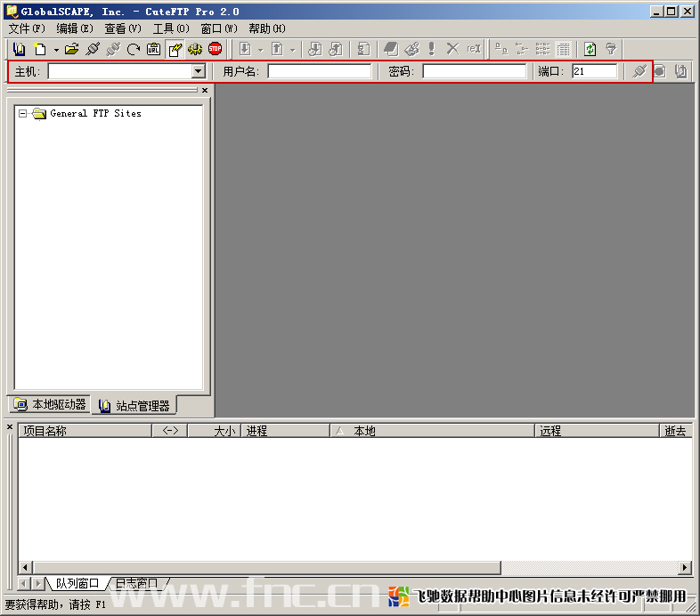Collapse the General FTP Sites tree node
The height and width of the screenshot is (616, 700).
[22, 113]
